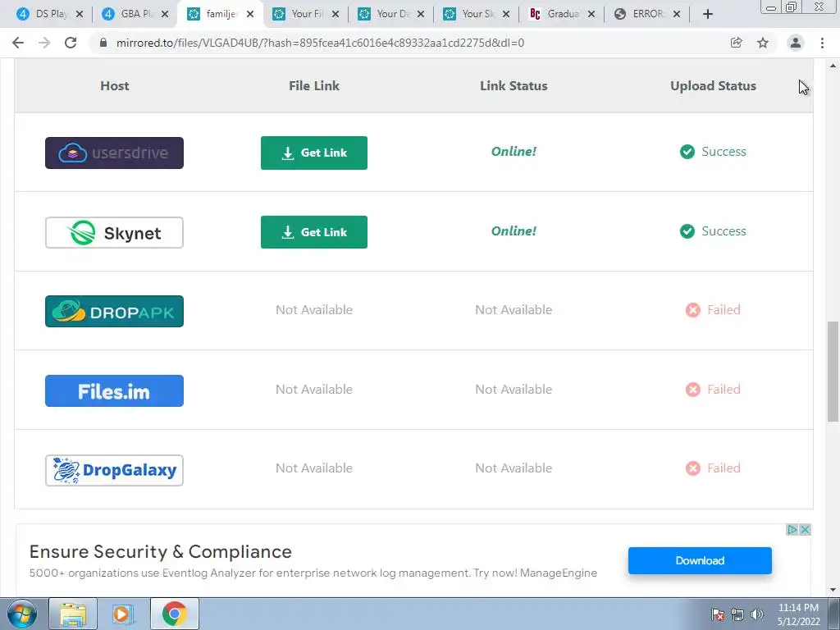Open File Explorer from the taskbar
Image resolution: width=840 pixels, height=630 pixels.
point(73,614)
